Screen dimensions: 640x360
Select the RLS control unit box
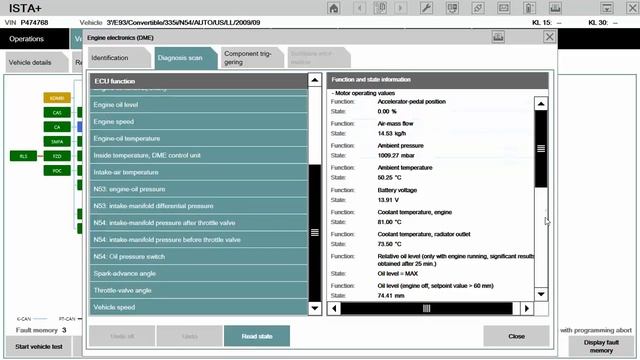click(23, 156)
